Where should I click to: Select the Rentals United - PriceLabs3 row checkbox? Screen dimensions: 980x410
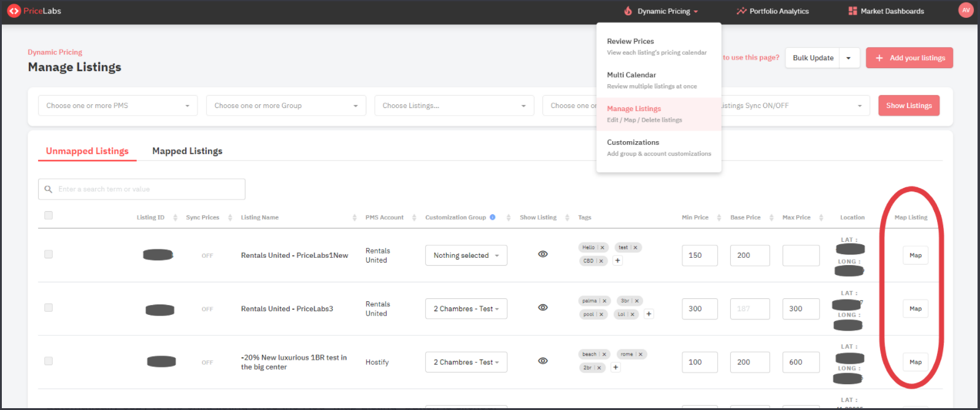coord(48,307)
